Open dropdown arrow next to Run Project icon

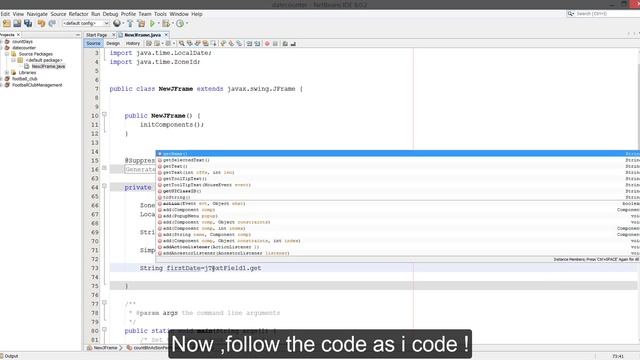(x=158, y=24)
